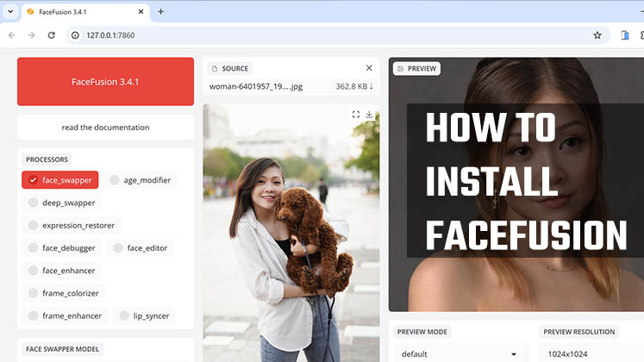Click the browser back arrow

click(11, 35)
